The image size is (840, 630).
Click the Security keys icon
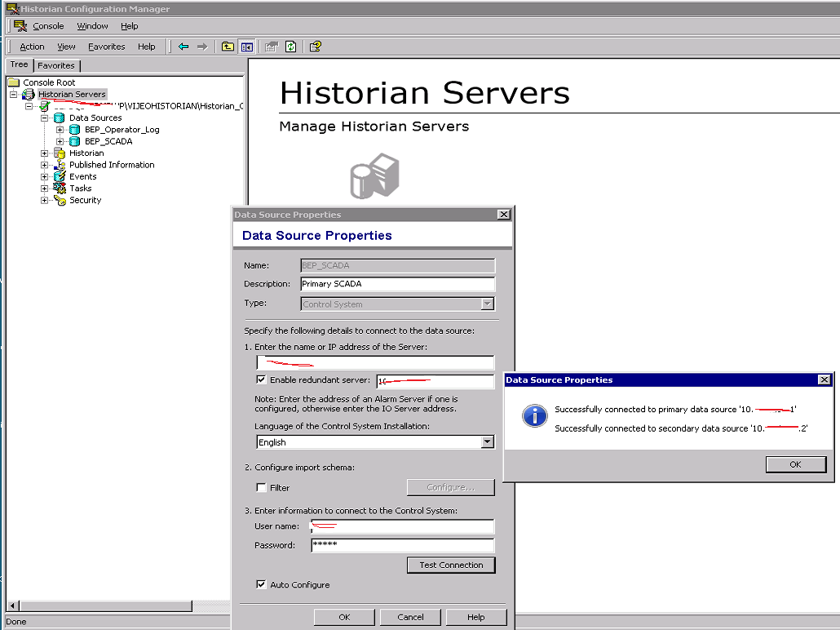(x=60, y=200)
